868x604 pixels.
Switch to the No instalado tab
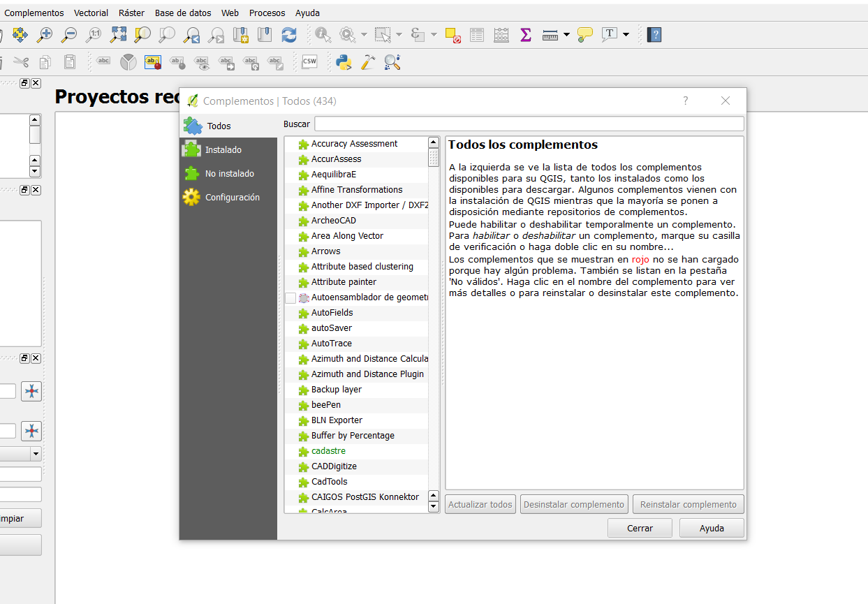228,173
